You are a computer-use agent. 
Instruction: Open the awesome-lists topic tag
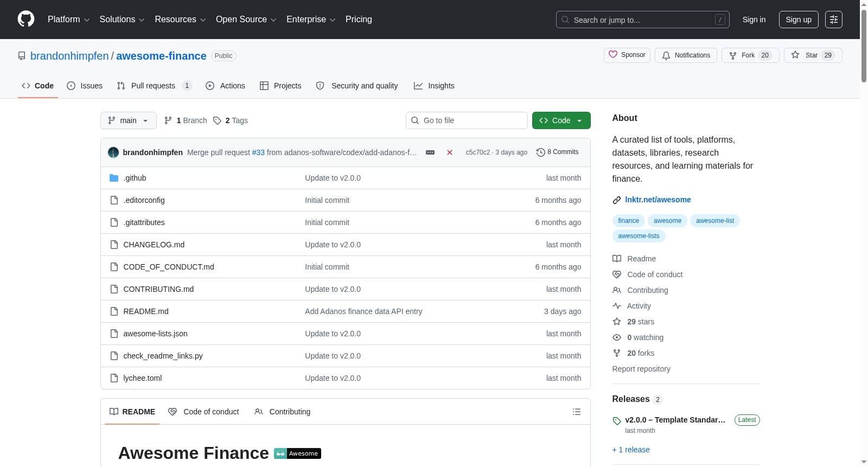pos(639,236)
